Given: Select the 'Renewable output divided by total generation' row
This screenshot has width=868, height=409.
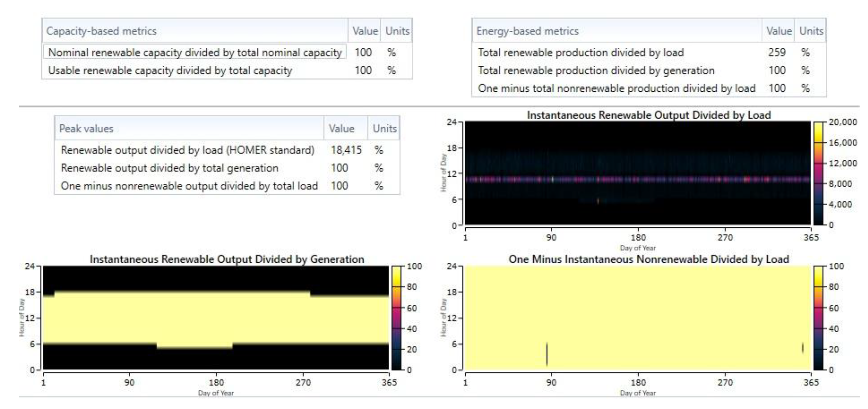Looking at the screenshot, I should click(x=170, y=168).
